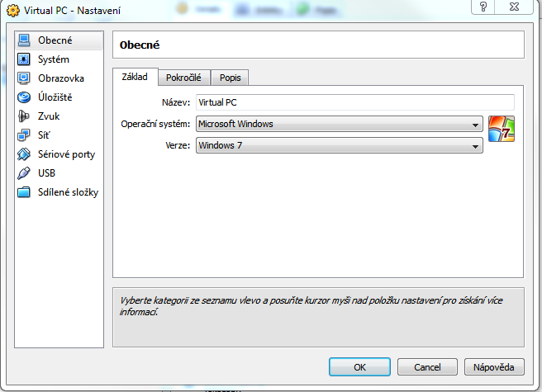Click the Systém chip icon
The width and height of the screenshot is (542, 392).
click(x=24, y=59)
